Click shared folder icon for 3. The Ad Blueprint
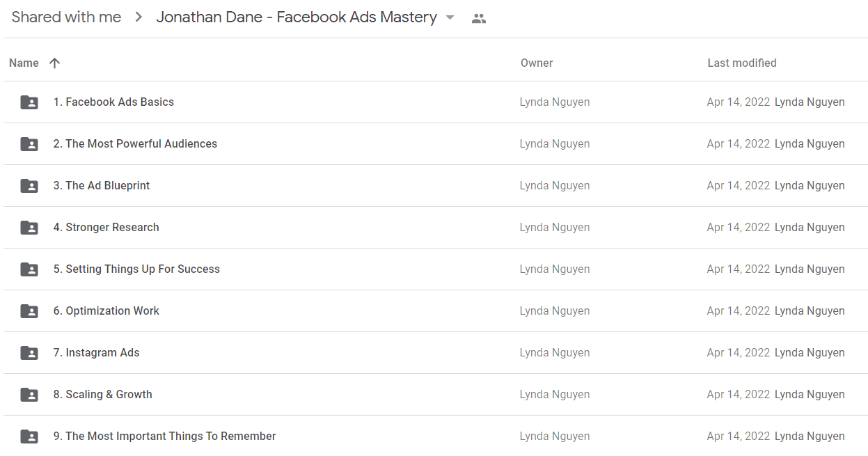Screen dimensions: 868x456 tap(29, 186)
